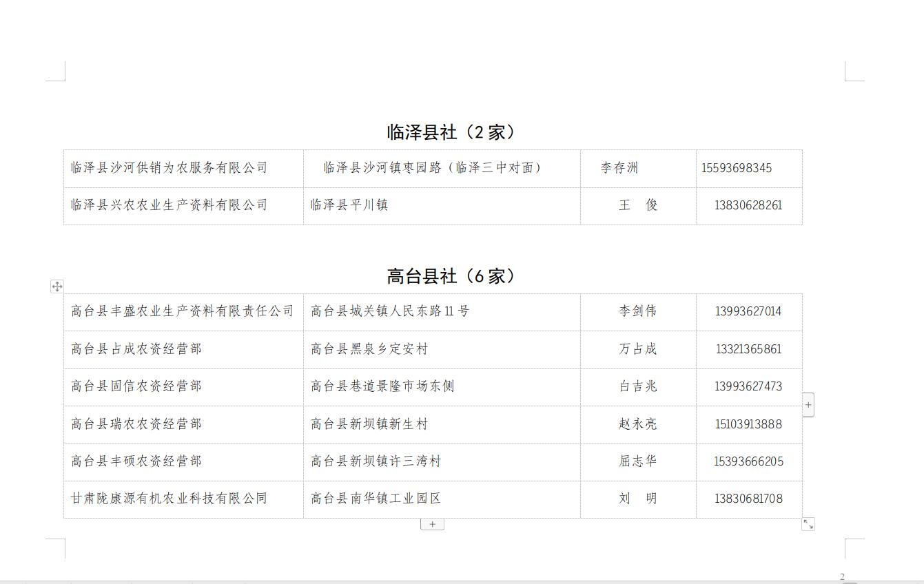Click the add column plus button
Screen dimensions: 924x584
[808, 405]
